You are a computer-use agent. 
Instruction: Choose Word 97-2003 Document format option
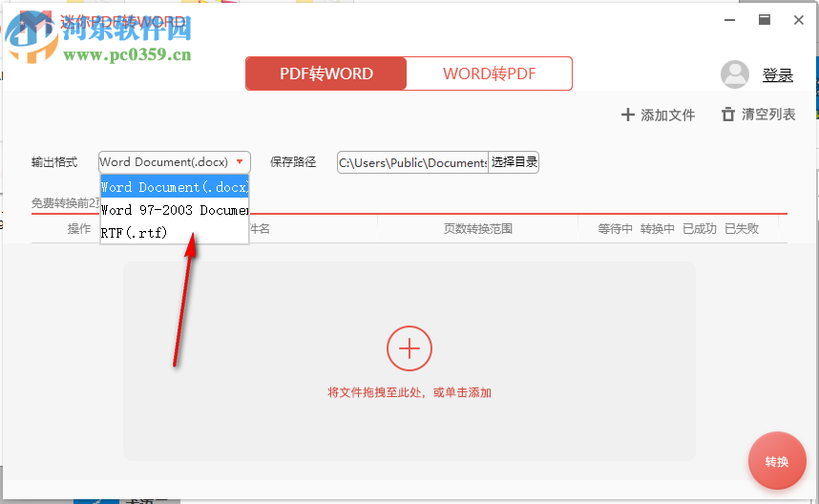click(175, 210)
